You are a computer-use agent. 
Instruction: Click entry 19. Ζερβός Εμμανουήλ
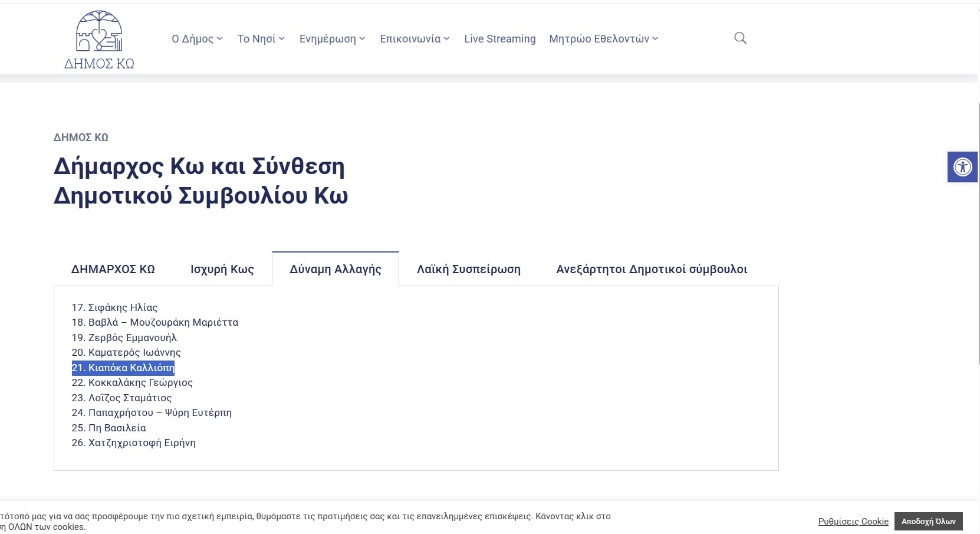point(124,338)
